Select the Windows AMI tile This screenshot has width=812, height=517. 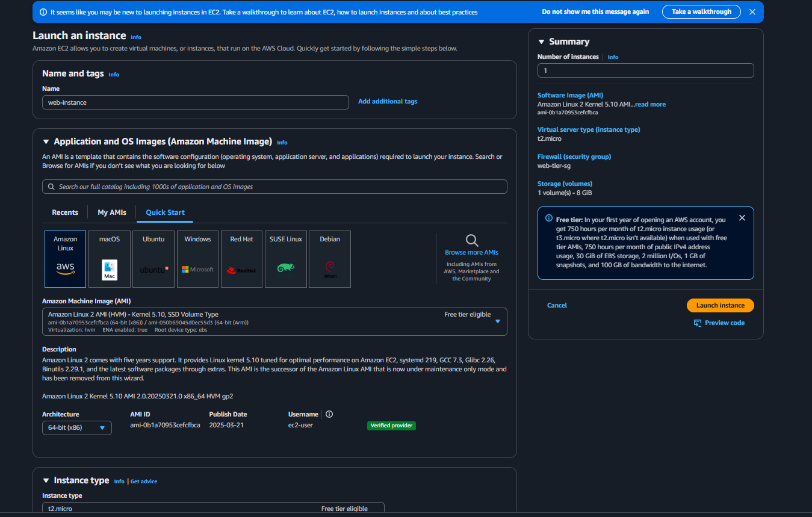197,259
